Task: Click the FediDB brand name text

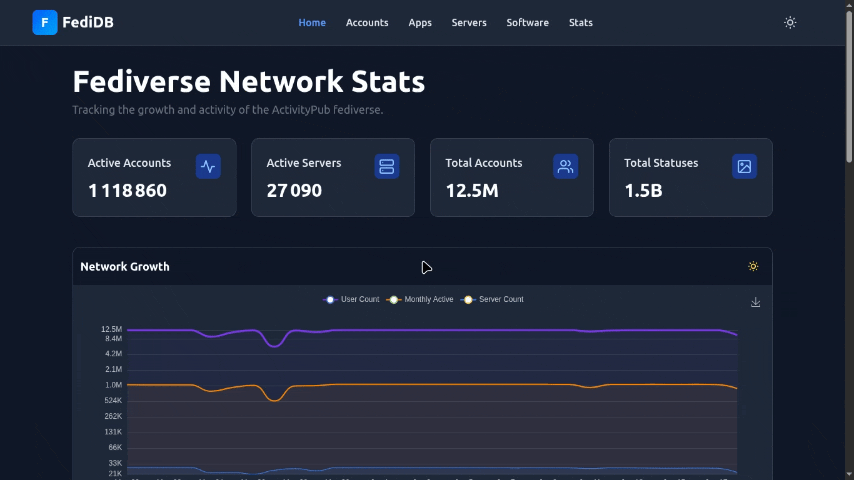Action: click(x=88, y=22)
